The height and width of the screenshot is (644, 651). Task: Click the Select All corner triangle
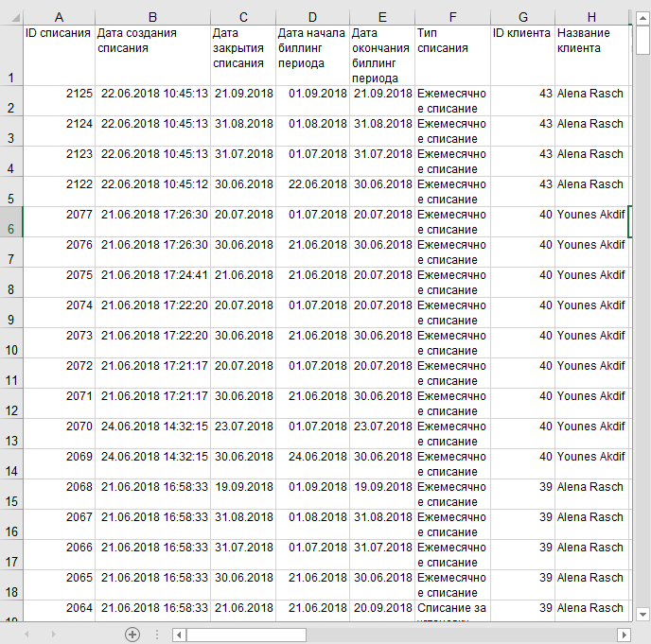tap(11, 16)
